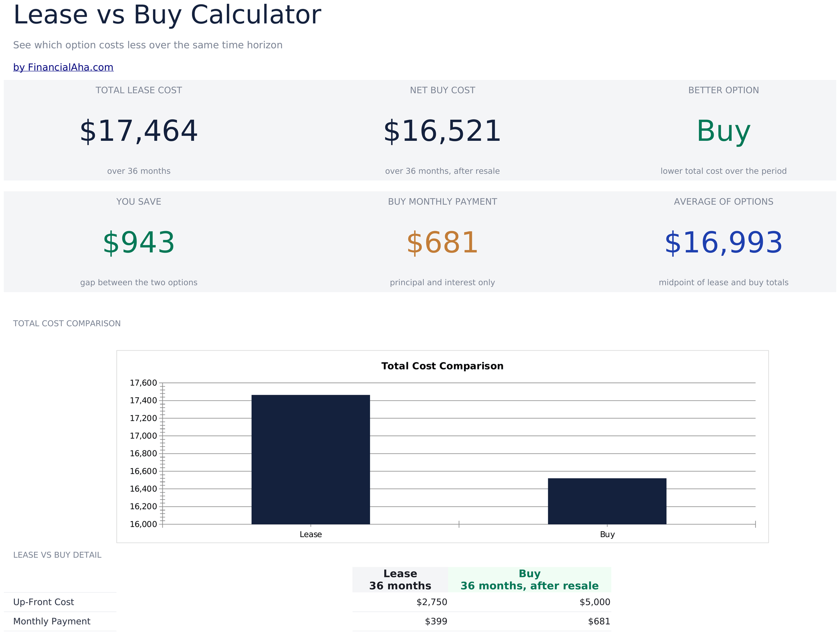Screen dimensions: 840x635
Task: Click the TOTAL LEASE COST label
Action: pos(139,90)
